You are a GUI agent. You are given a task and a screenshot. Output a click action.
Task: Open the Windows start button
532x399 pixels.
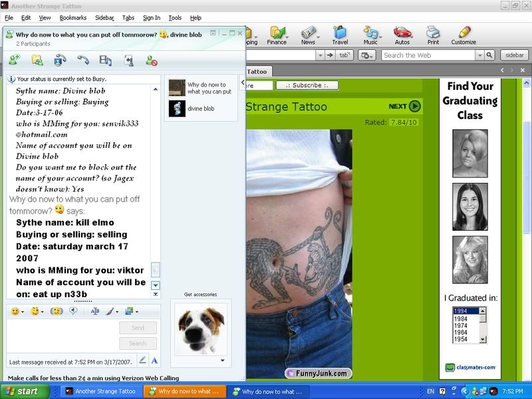pos(24,391)
